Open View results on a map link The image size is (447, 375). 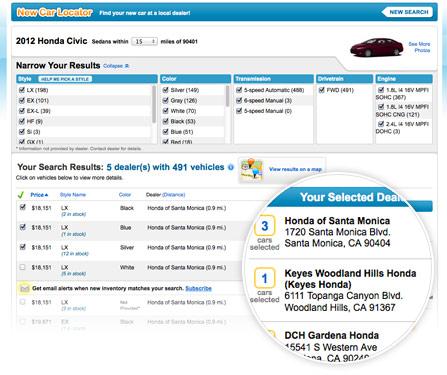click(295, 169)
